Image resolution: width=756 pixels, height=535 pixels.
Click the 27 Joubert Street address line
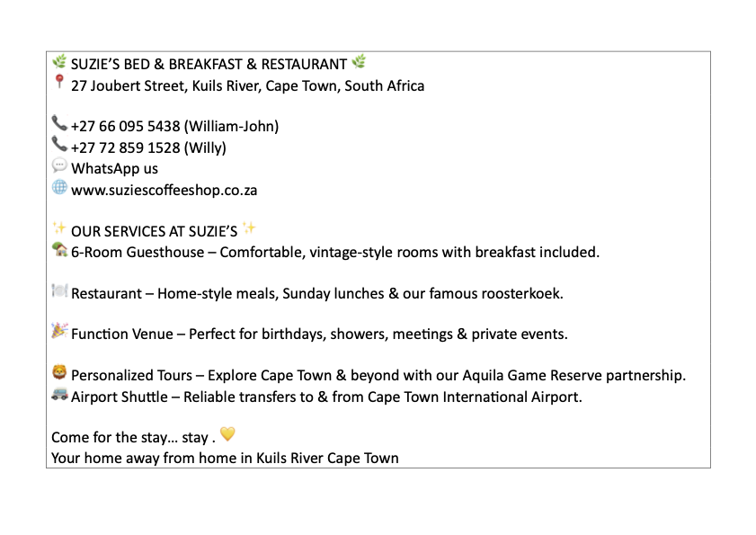pos(247,86)
